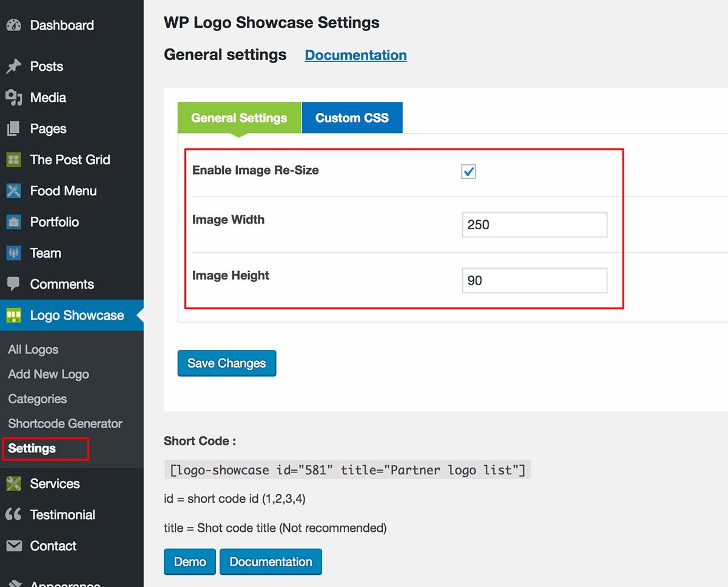
Task: Click the Comments bubble icon
Action: click(13, 284)
